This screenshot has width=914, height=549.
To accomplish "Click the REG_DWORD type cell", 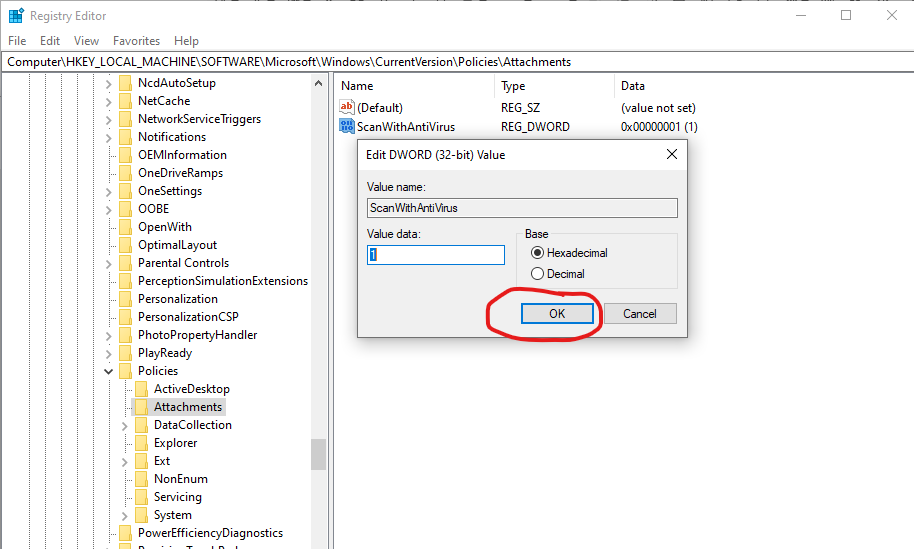I will click(535, 126).
